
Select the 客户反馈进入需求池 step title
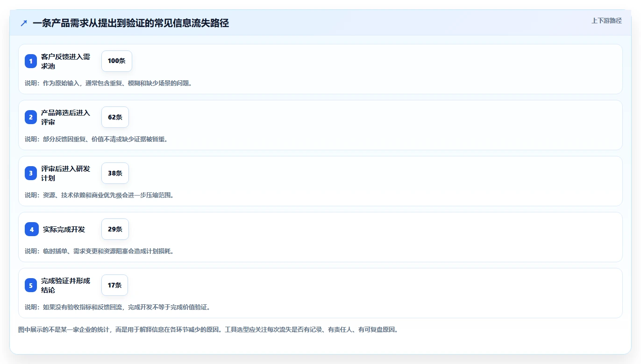[65, 61]
